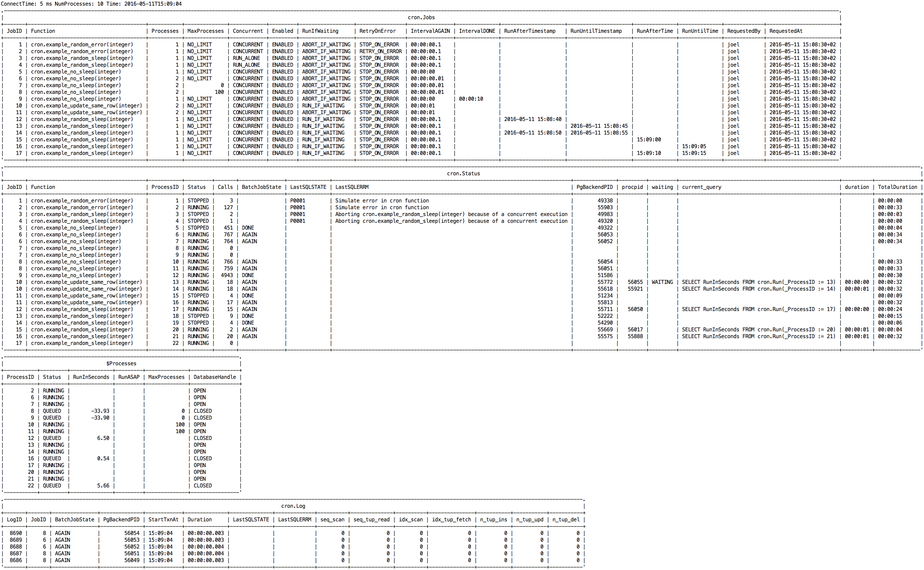Viewport: 924px width, 570px height.
Task: Click the Calls value 4943
Action: pos(226,275)
